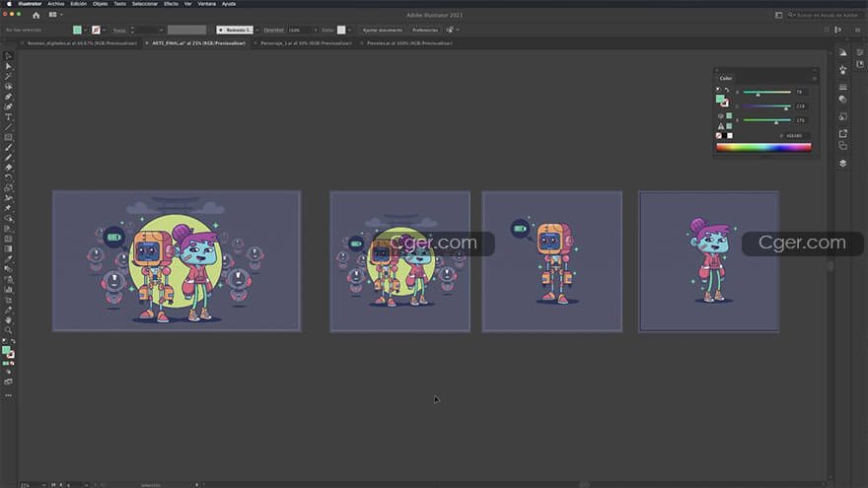Click the Drawing Mode icon in toolbox
The width and height of the screenshot is (868, 488).
click(x=8, y=373)
